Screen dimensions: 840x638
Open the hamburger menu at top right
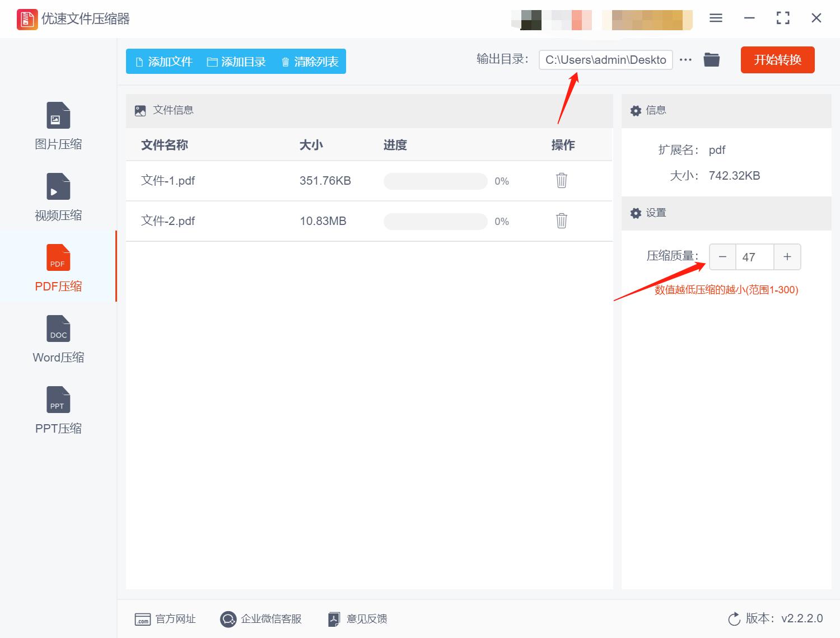715,18
